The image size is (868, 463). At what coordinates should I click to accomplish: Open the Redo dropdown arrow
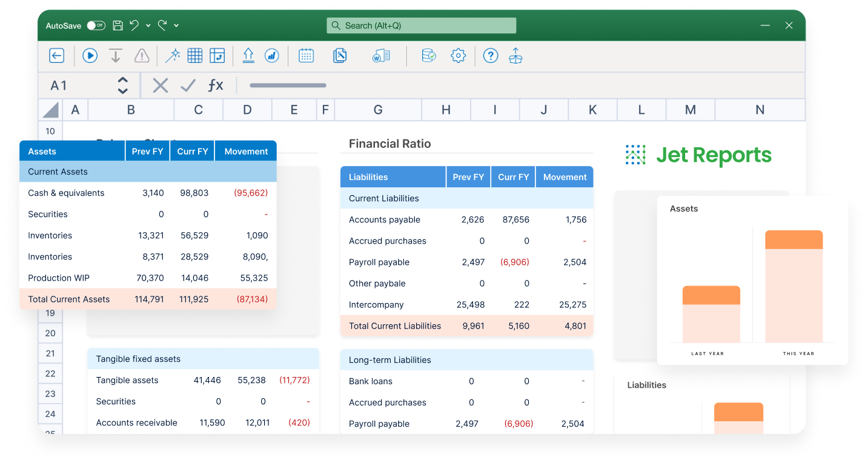[176, 25]
